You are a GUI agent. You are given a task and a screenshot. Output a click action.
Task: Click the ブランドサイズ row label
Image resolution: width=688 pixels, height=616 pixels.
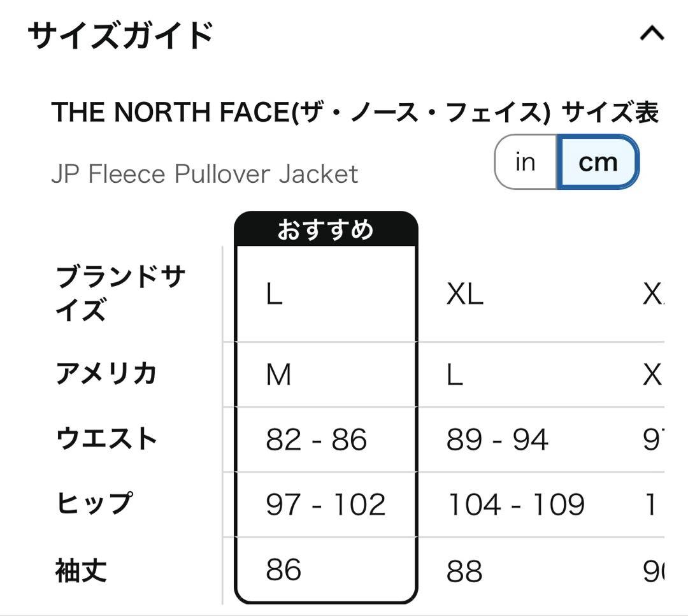(x=120, y=293)
